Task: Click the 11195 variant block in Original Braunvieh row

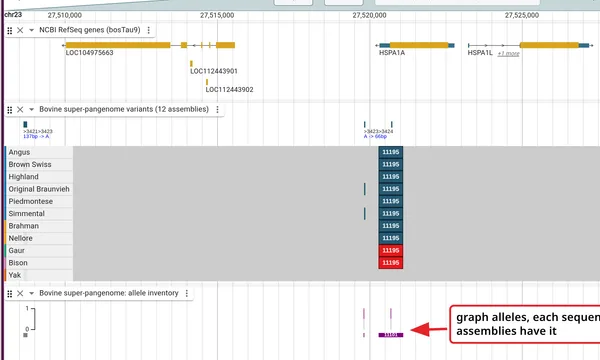Action: coord(391,189)
